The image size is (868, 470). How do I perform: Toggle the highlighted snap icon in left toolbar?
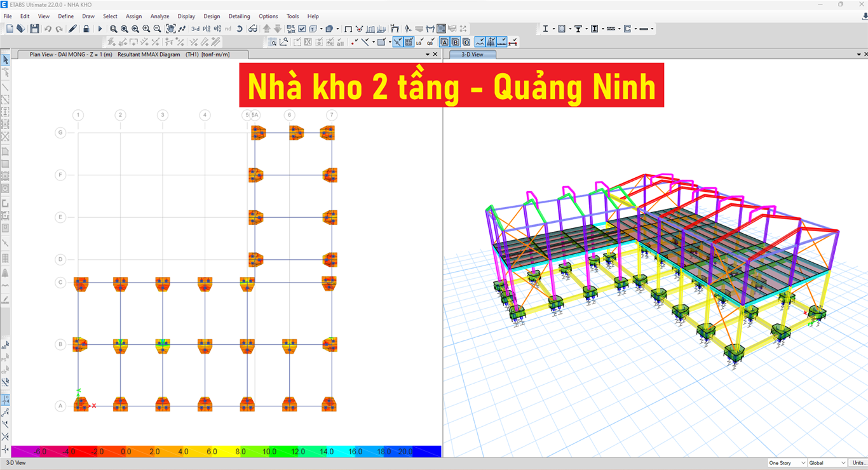point(5,400)
